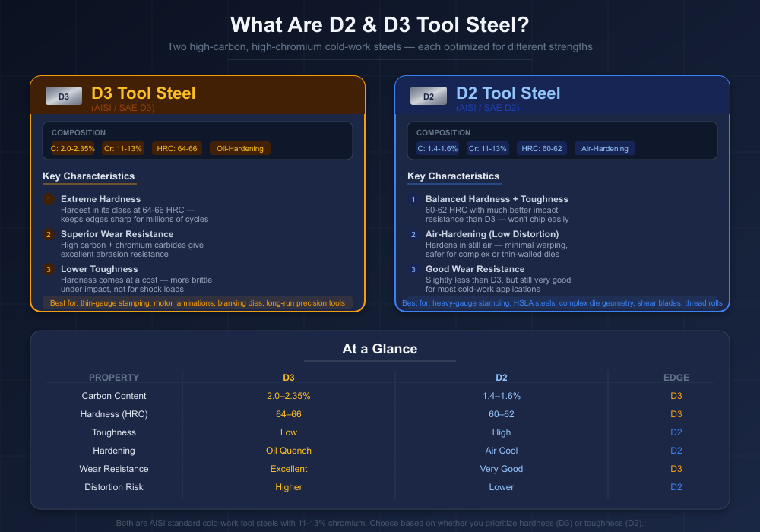Collapse the At a Glance comparison panel
760x532 pixels.
380,349
